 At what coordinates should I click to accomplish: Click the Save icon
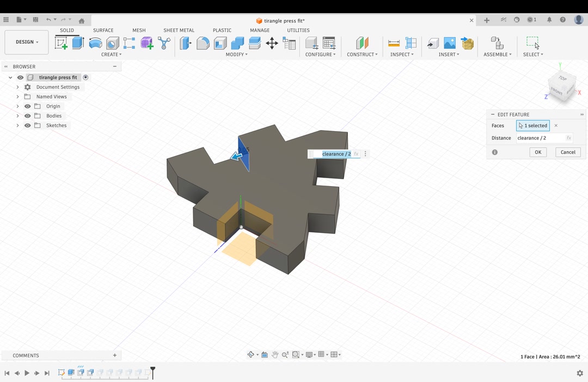(x=35, y=20)
